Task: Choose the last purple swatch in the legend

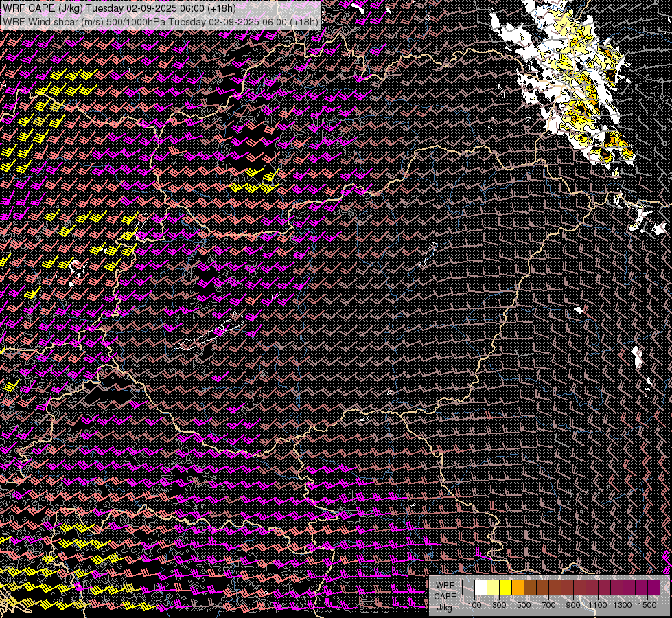Action: (x=653, y=588)
